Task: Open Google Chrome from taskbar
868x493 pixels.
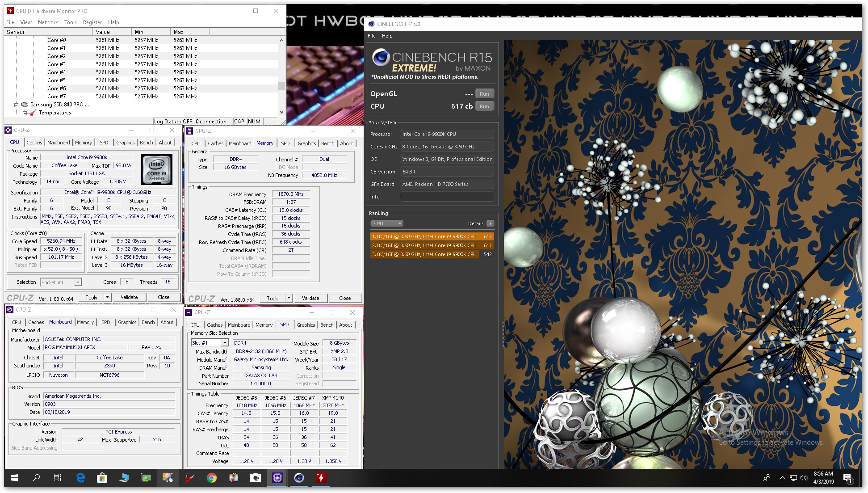Action: click(211, 478)
